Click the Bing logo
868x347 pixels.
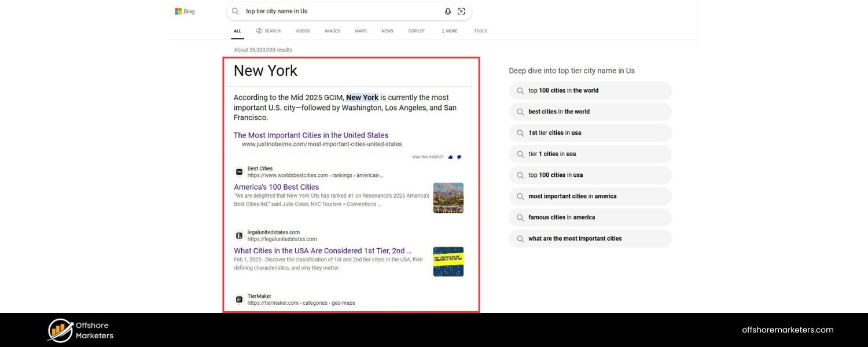184,10
